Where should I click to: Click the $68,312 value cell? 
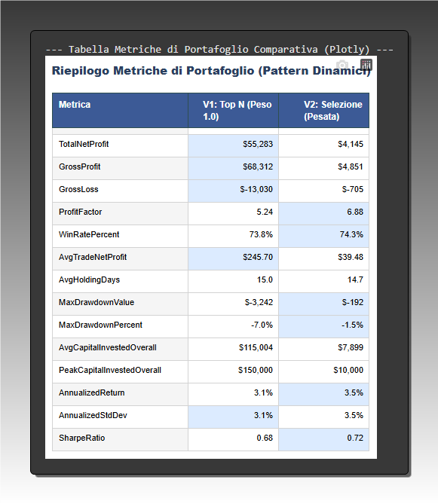pyautogui.click(x=233, y=169)
